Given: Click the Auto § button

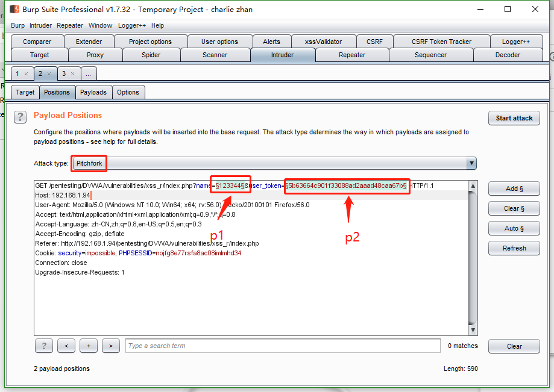Looking at the screenshot, I should click(x=514, y=228).
